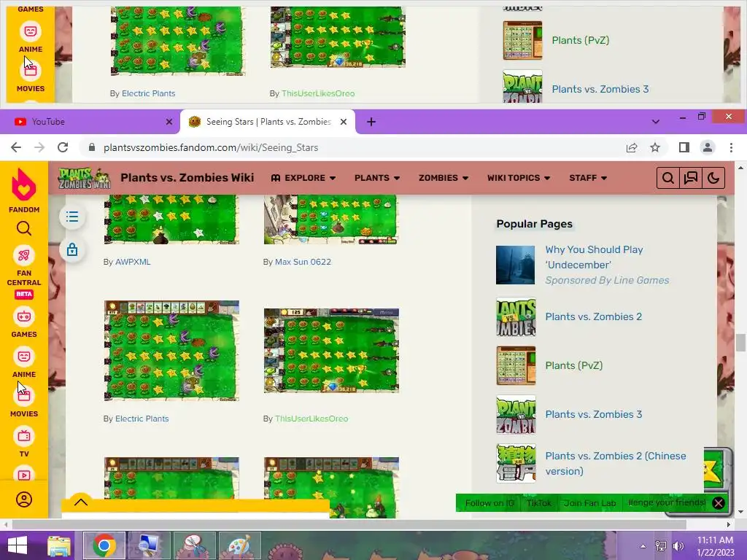747x560 pixels.
Task: Click the taskbar volume speaker icon
Action: coord(678,546)
